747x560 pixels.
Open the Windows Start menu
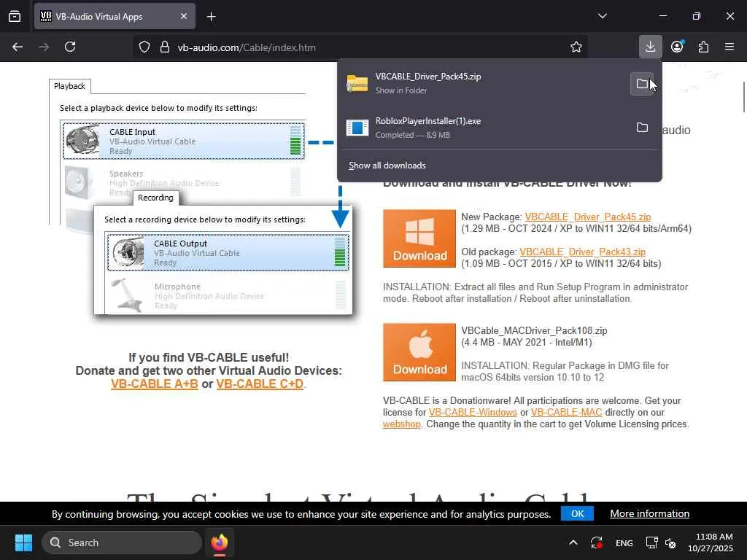[23, 542]
